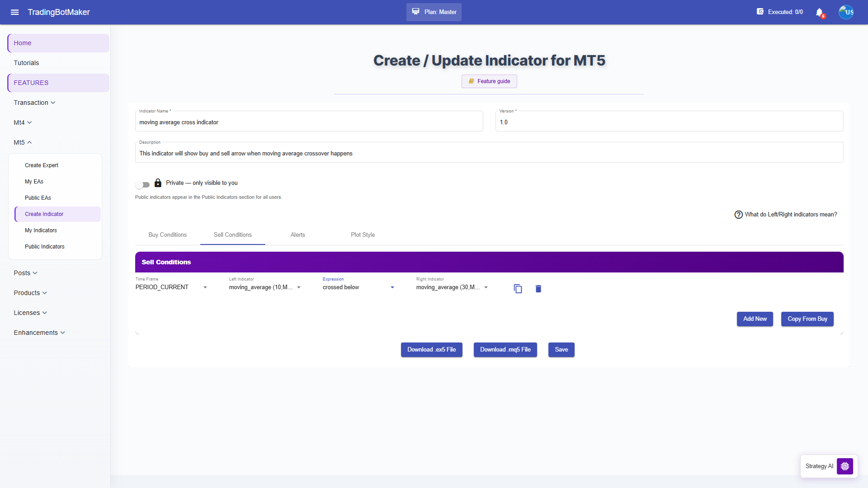The height and width of the screenshot is (488, 868).
Task: Click the TradingBotMaker logo text
Action: pyautogui.click(x=59, y=12)
